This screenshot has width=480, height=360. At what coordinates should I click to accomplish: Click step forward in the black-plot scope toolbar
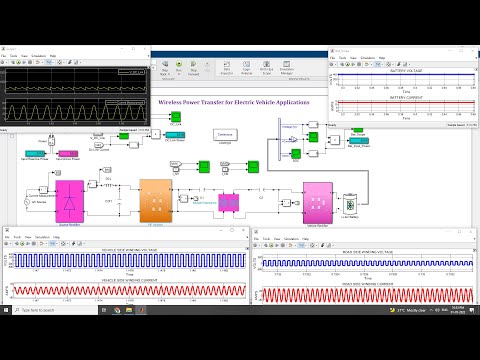24,62
